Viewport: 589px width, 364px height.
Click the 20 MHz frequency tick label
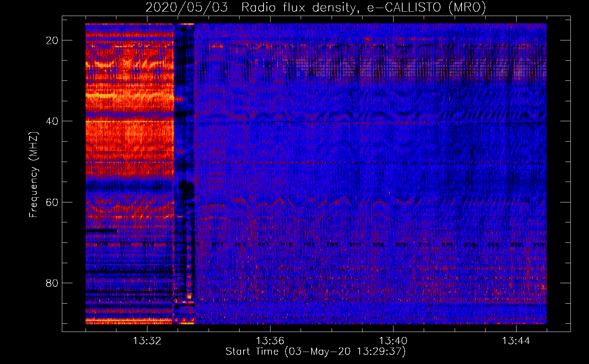[52, 40]
